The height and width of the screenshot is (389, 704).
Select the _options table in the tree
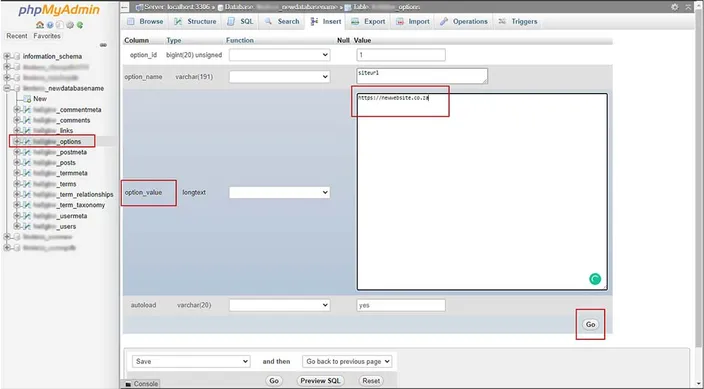pyautogui.click(x=57, y=141)
